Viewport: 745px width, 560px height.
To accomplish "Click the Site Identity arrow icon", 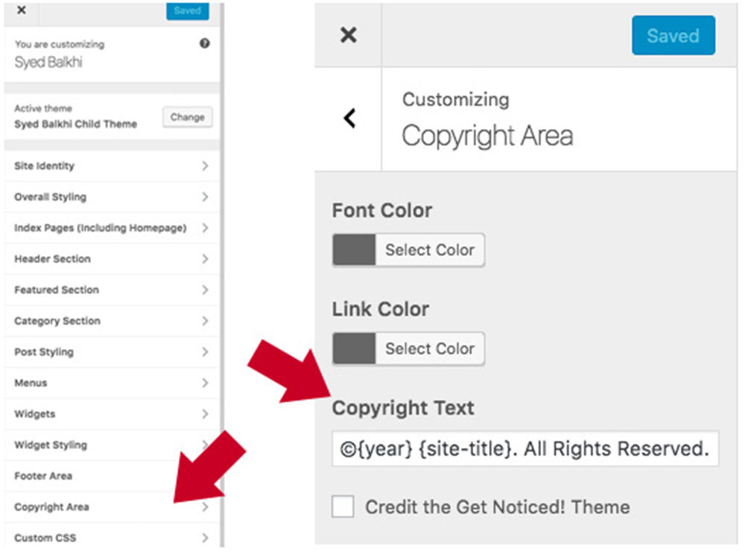I will click(205, 166).
